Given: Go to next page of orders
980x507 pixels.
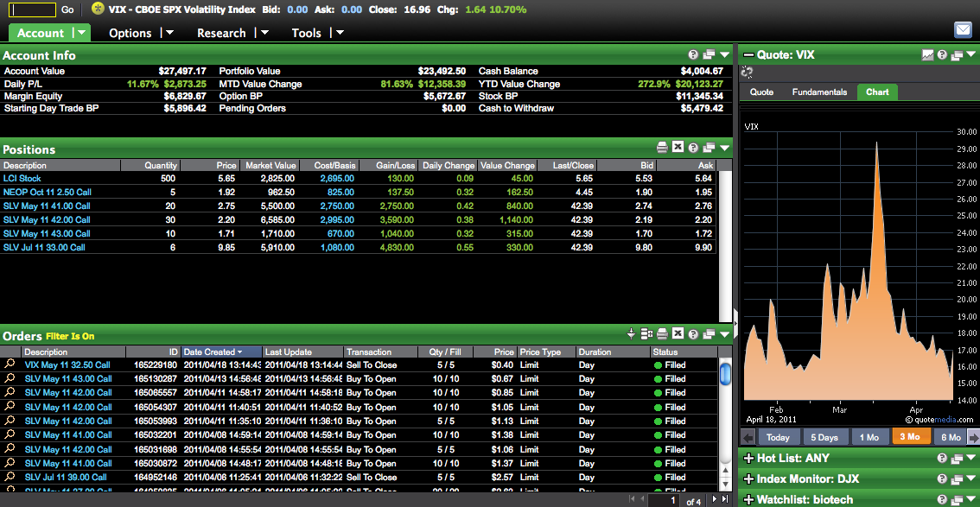Looking at the screenshot, I should coord(714,499).
